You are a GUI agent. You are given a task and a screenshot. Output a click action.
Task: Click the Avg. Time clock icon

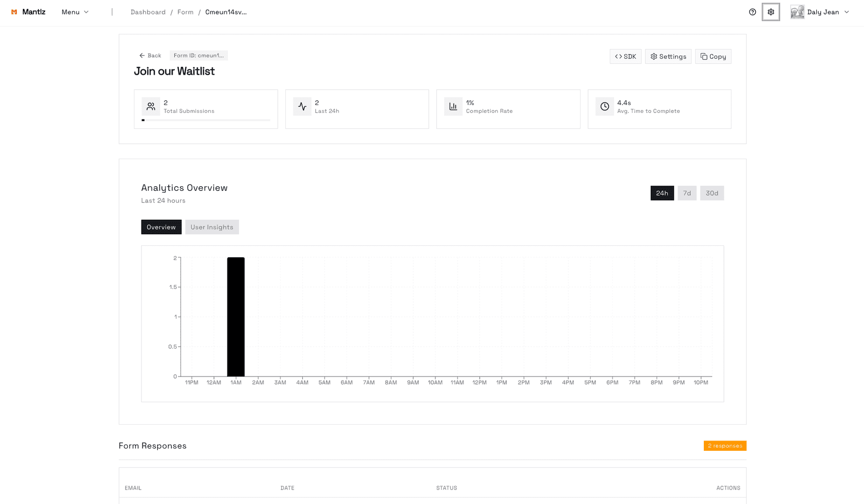(604, 106)
